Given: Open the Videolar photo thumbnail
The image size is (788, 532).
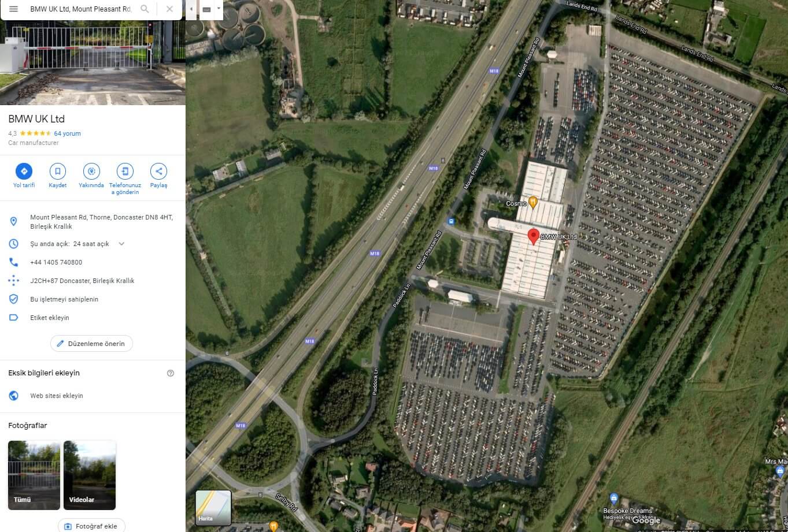Looking at the screenshot, I should click(x=90, y=475).
